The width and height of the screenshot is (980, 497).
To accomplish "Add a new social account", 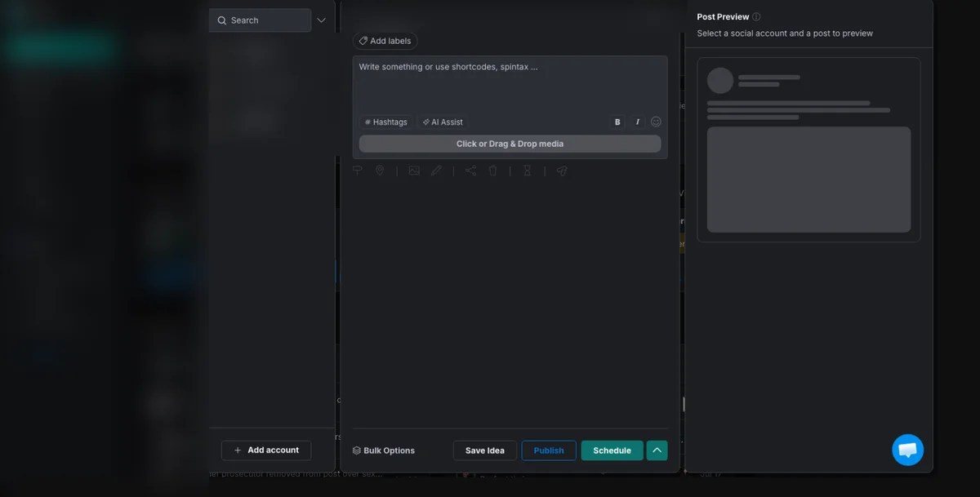I will [266, 450].
